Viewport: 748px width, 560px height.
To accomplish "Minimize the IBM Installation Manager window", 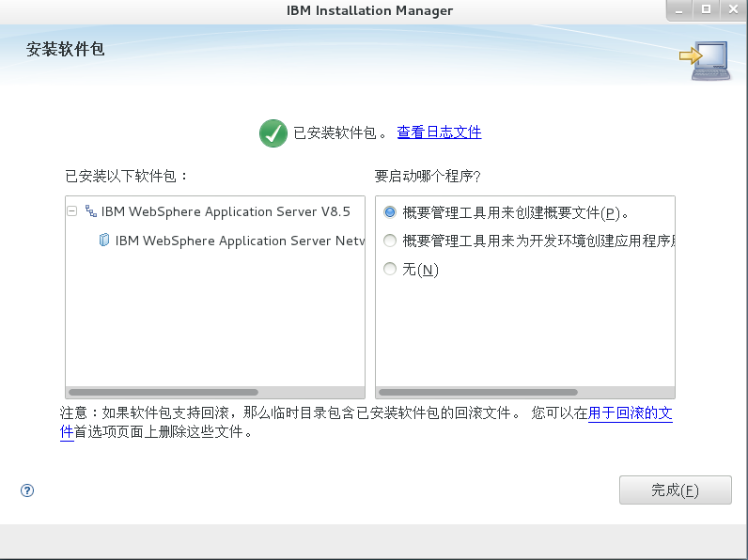I will click(x=678, y=10).
